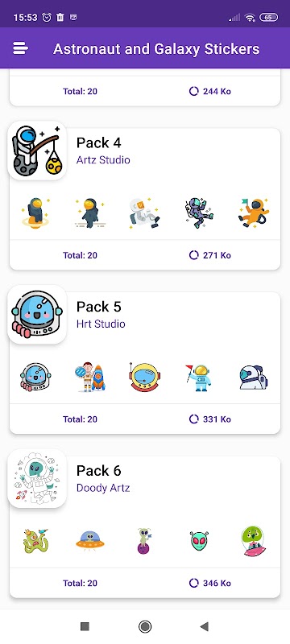
Task: Tap the 271 Ko size indicator
Action: 210,255
